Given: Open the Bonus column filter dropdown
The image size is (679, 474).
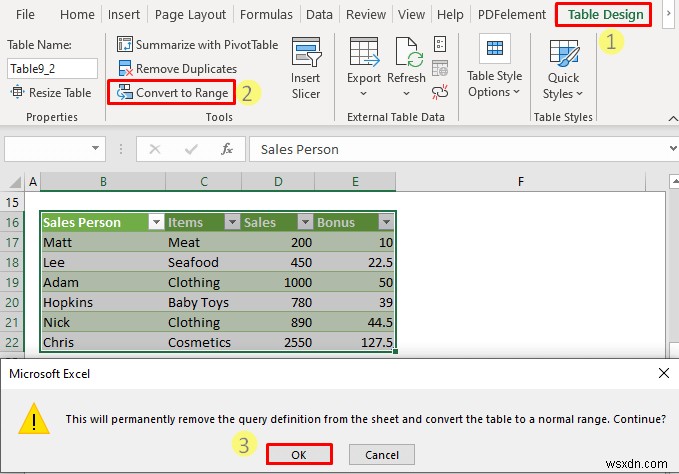Looking at the screenshot, I should click(x=385, y=222).
